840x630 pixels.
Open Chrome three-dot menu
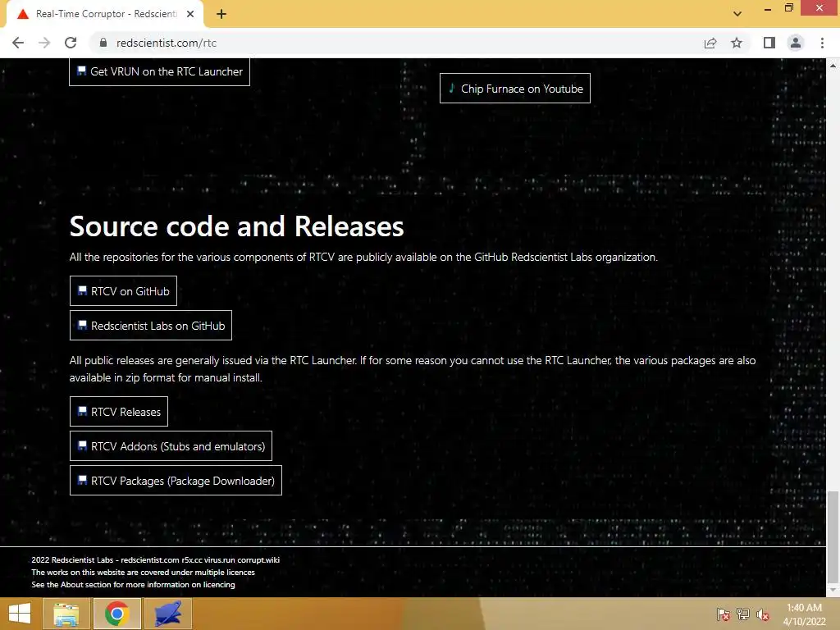point(822,43)
